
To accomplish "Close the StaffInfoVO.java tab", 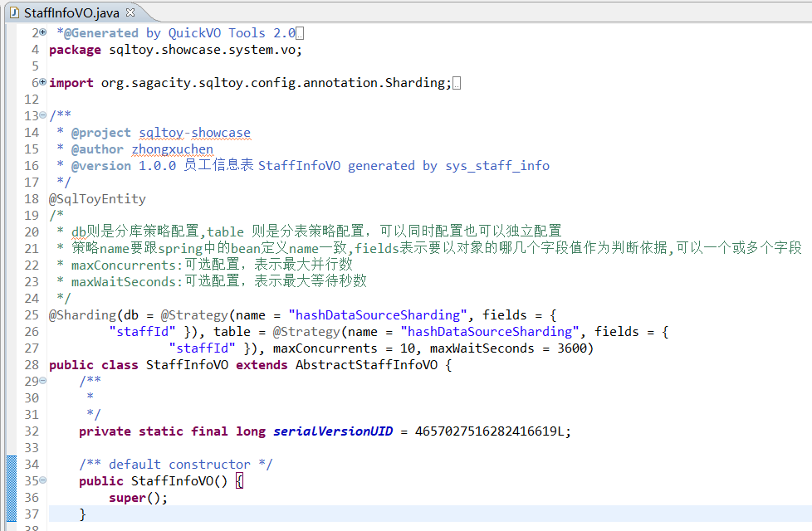I will (130, 12).
